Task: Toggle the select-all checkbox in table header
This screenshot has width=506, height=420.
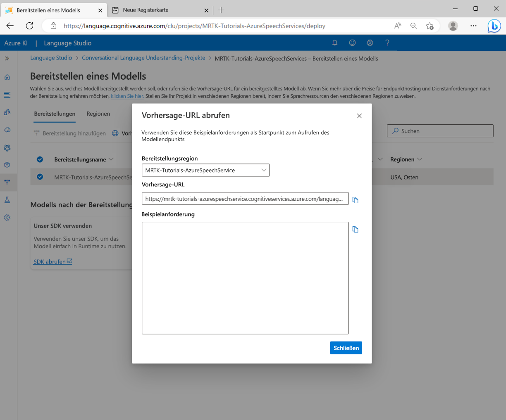Action: (40, 159)
